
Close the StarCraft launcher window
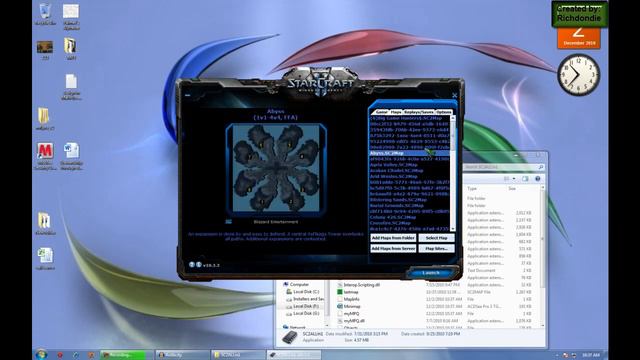click(x=455, y=95)
